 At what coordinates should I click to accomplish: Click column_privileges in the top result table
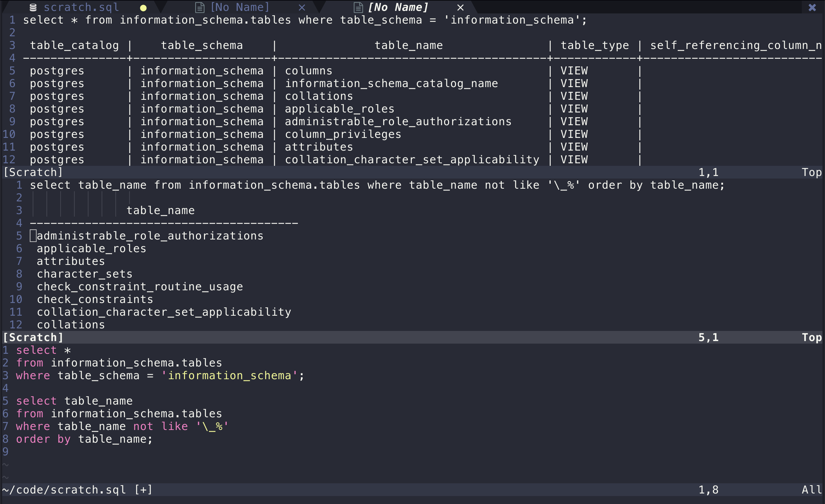[343, 134]
